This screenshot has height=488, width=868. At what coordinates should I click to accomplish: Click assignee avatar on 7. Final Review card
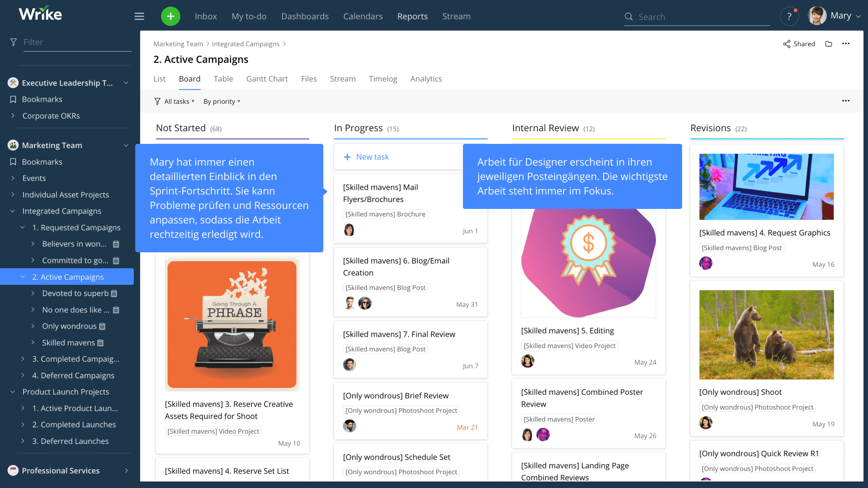pyautogui.click(x=349, y=365)
